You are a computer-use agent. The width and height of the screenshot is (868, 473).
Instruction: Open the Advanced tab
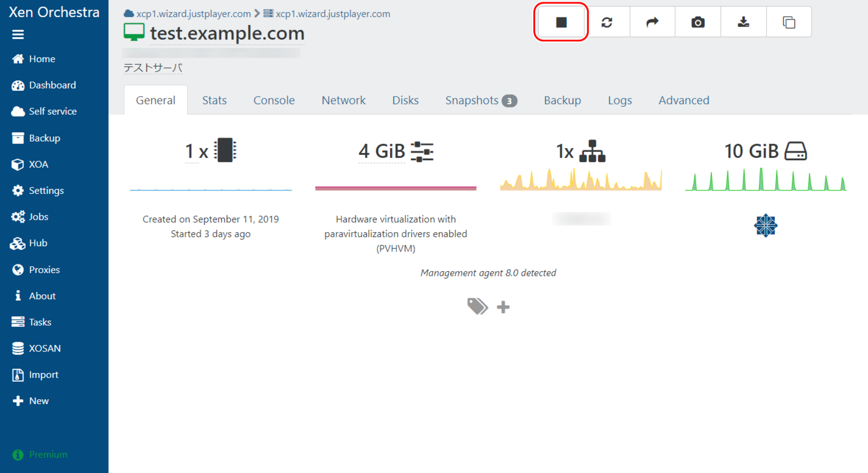click(684, 100)
